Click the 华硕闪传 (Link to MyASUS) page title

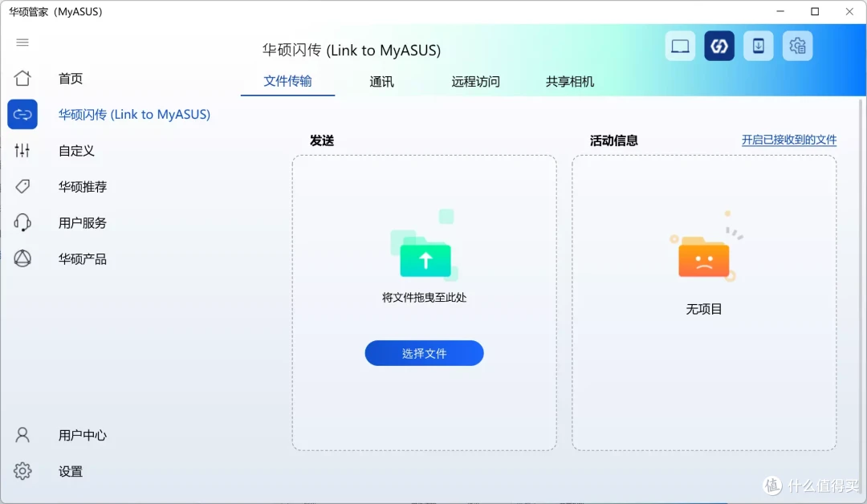click(352, 51)
